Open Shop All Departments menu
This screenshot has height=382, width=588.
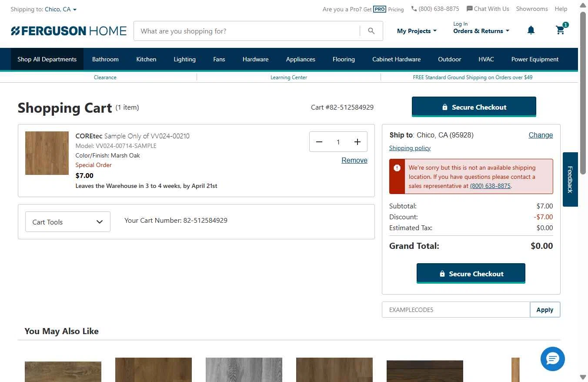tap(47, 59)
